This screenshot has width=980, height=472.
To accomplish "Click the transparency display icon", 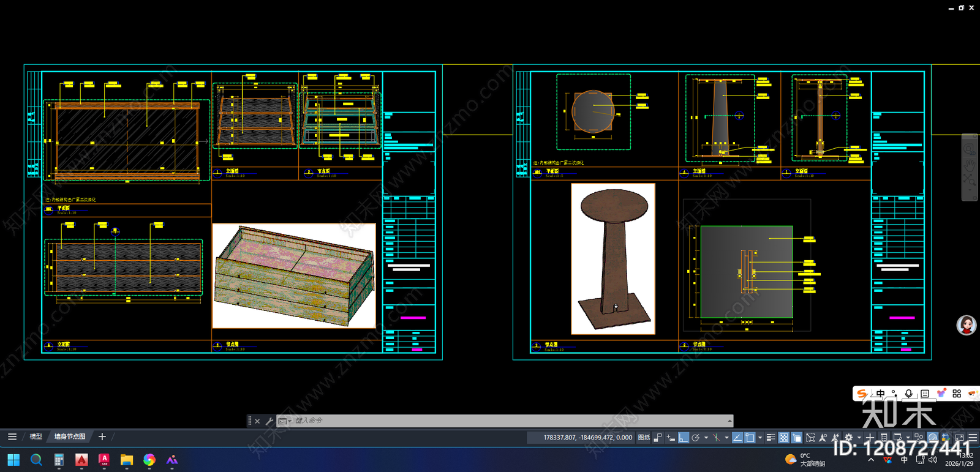I will pos(784,437).
